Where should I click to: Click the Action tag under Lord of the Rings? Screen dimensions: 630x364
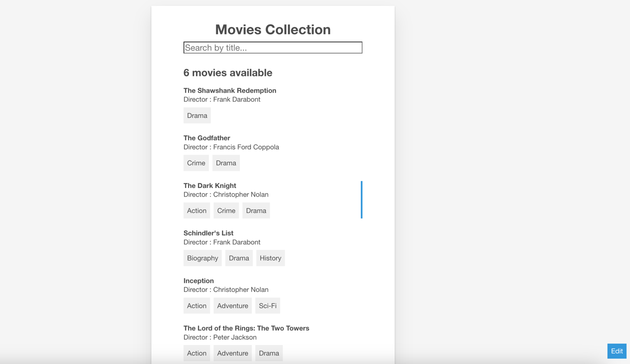click(197, 353)
